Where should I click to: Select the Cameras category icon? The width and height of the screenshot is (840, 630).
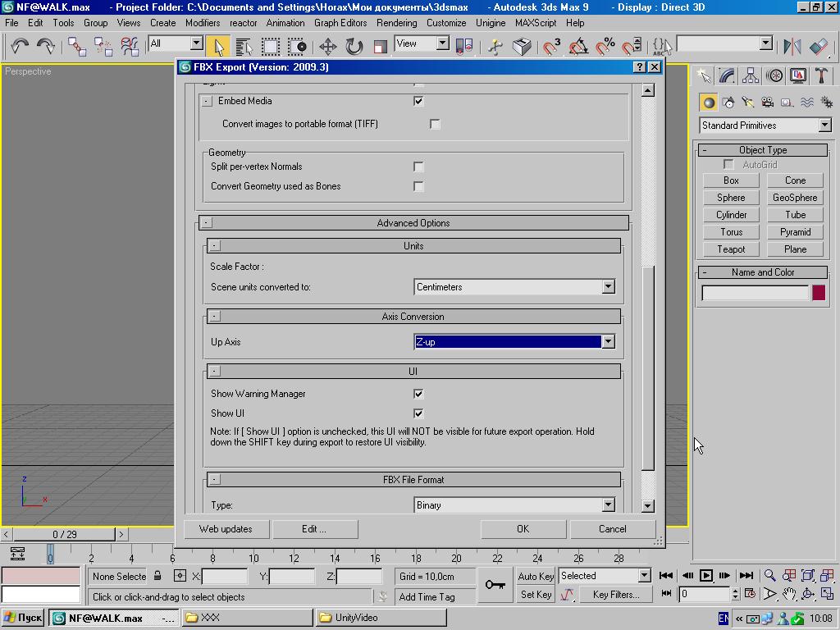click(x=767, y=103)
